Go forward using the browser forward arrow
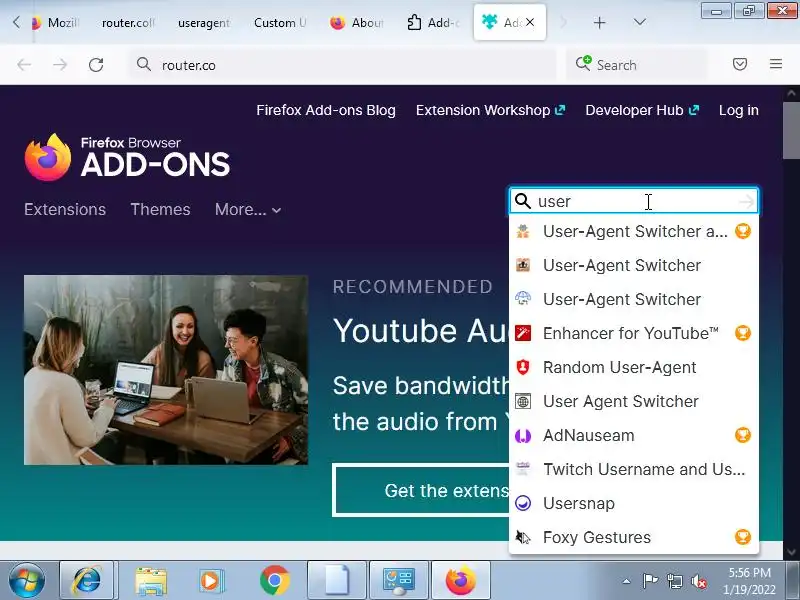Screen dimensions: 800x600 (60, 65)
